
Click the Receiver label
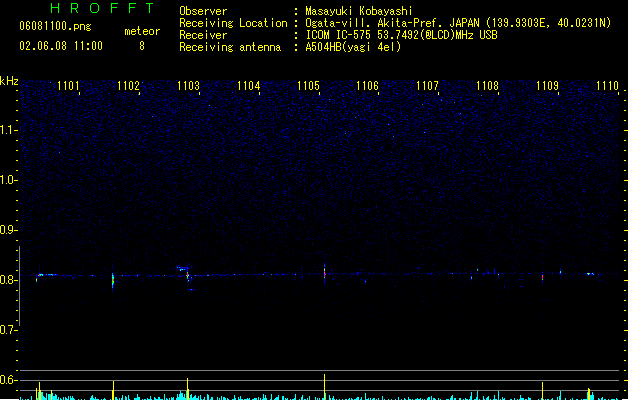[x=203, y=35]
